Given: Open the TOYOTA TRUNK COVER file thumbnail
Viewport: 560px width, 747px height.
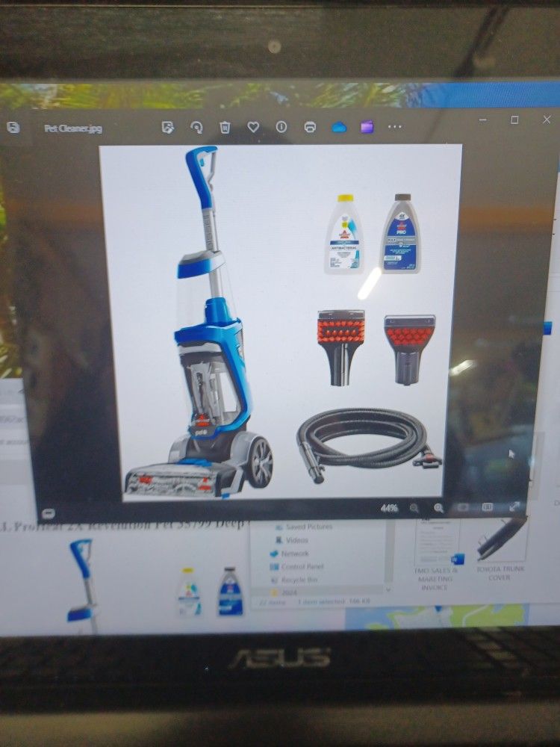Looking at the screenshot, I should (501, 553).
